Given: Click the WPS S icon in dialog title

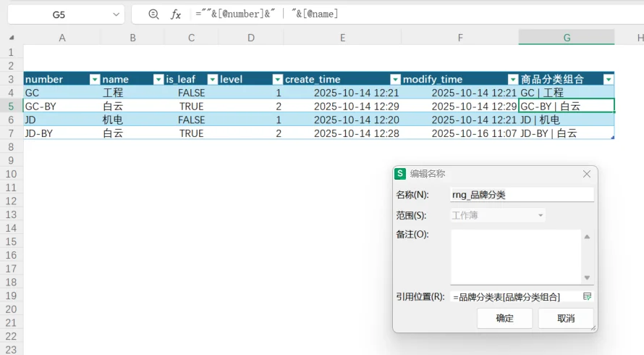Looking at the screenshot, I should (x=400, y=174).
